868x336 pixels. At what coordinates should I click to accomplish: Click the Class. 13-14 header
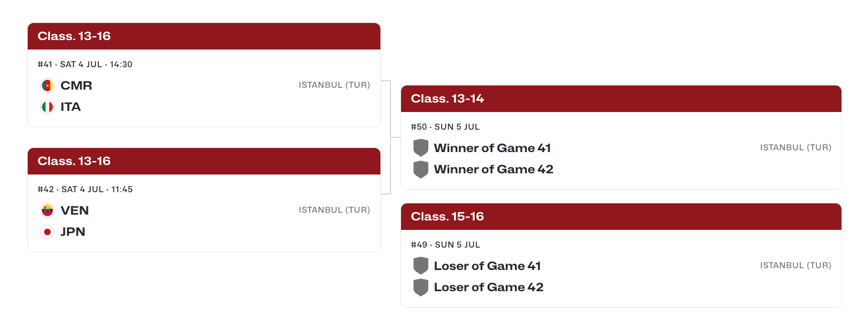click(x=621, y=98)
